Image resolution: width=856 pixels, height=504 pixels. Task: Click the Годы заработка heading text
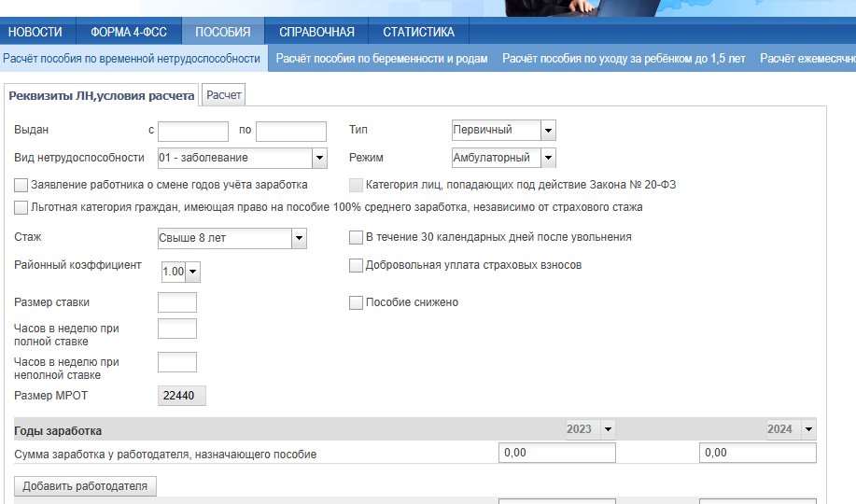pos(58,431)
